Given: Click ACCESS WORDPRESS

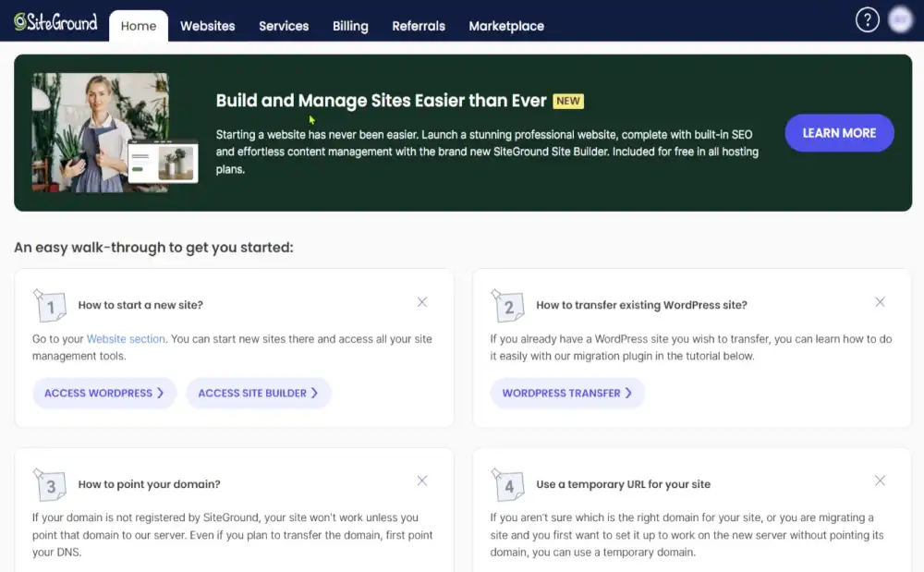Looking at the screenshot, I should click(104, 393).
